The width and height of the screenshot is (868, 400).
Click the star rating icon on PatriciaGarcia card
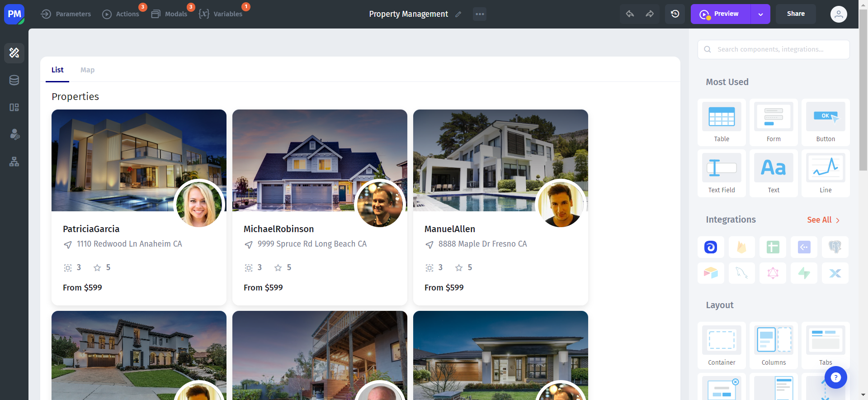pyautogui.click(x=97, y=268)
